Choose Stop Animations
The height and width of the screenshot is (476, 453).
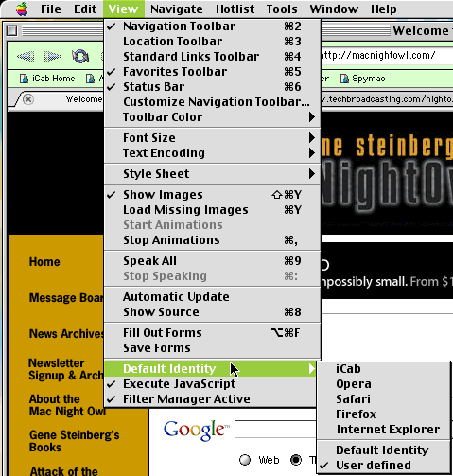(x=213, y=240)
